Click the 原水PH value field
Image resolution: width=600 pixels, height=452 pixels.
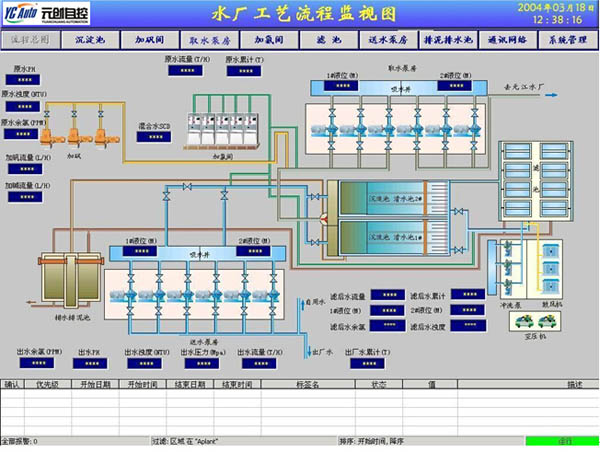tap(28, 82)
